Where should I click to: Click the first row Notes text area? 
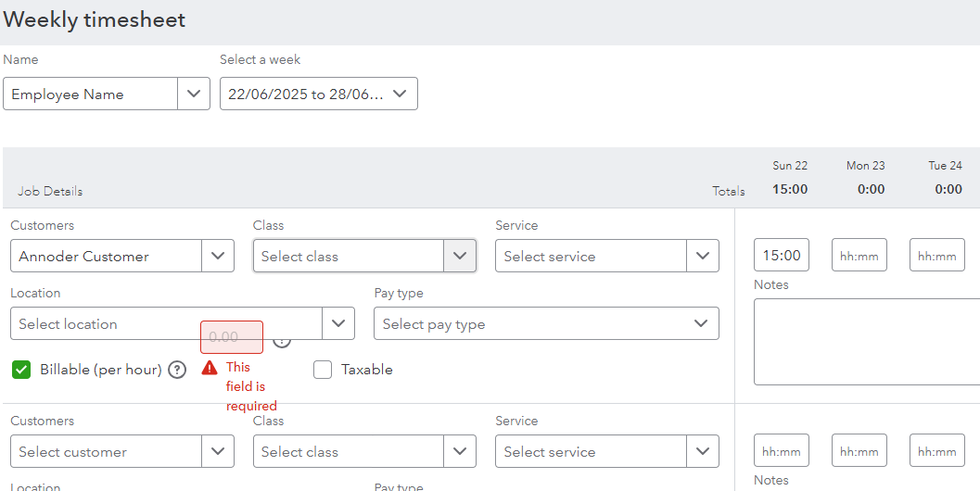tap(868, 342)
